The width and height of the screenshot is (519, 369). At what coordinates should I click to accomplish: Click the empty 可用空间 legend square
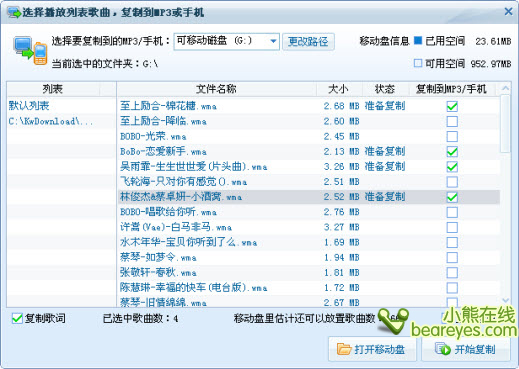point(418,63)
